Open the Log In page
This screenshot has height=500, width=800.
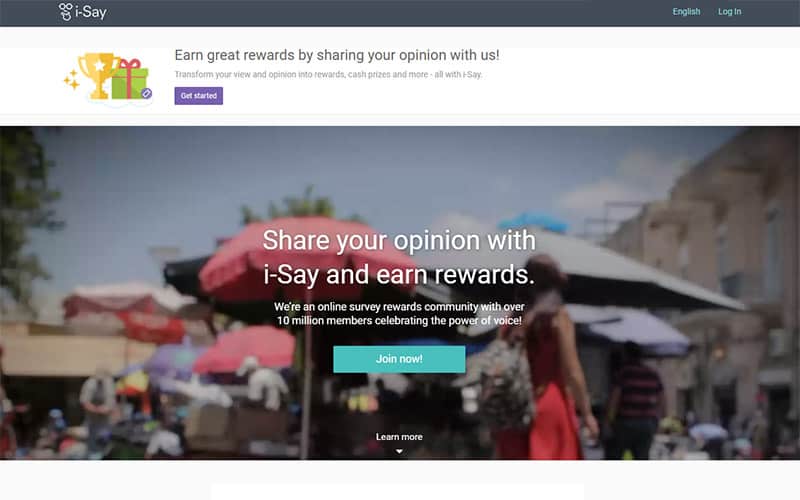729,12
